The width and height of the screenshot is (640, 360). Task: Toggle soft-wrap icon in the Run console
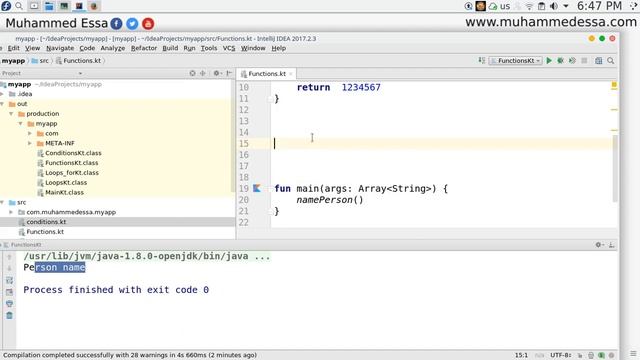click(9, 280)
